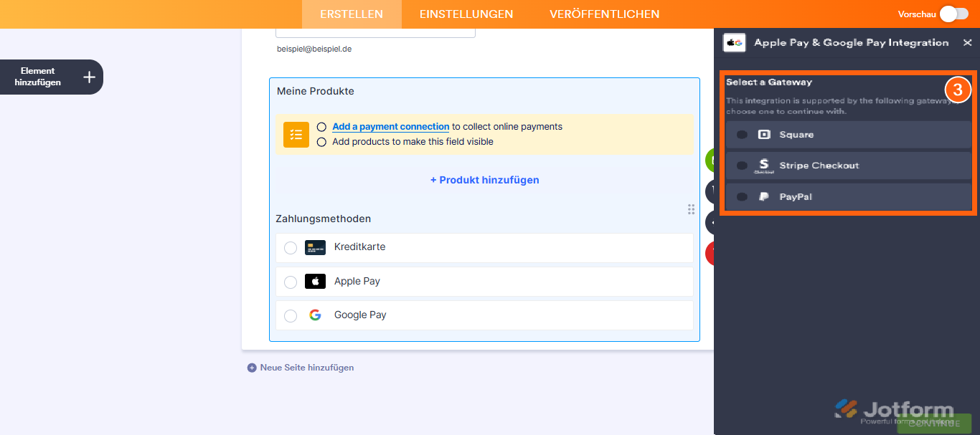The width and height of the screenshot is (980, 435).
Task: Click the plus icon in Element hinzufügen
Action: pos(89,77)
